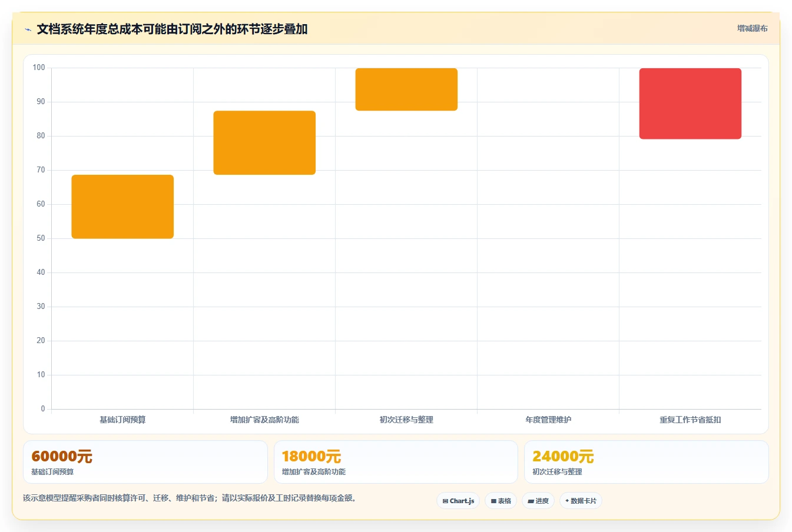Click the y-axis value 50
Viewport: 792px width, 532px height.
[x=41, y=238]
